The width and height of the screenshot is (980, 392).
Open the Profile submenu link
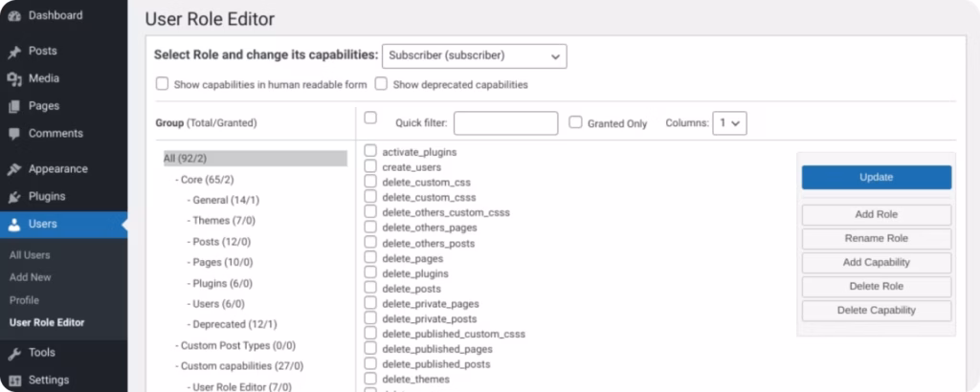click(x=24, y=300)
